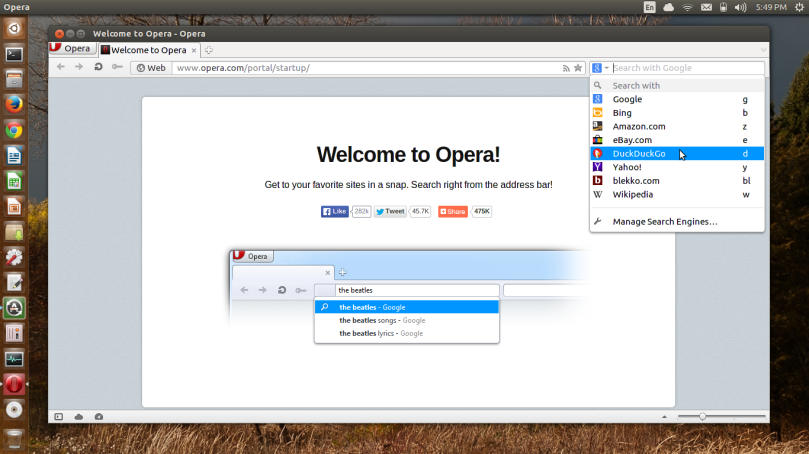This screenshot has height=454, width=809.
Task: Reload the current page
Action: coord(98,67)
